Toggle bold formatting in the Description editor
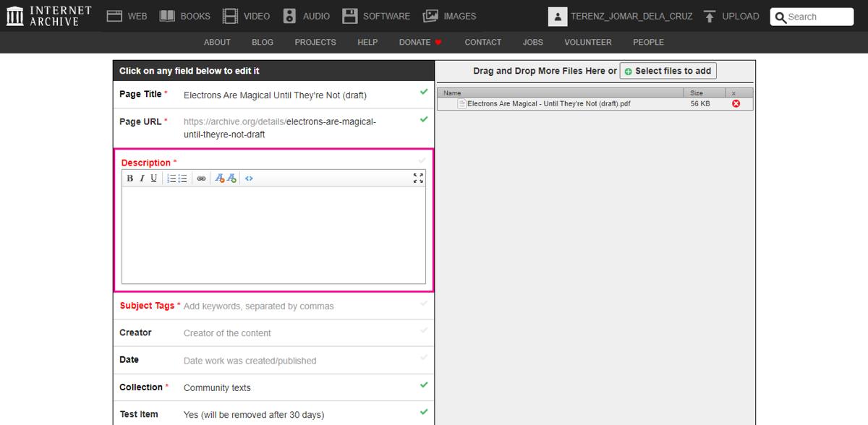 coord(129,178)
